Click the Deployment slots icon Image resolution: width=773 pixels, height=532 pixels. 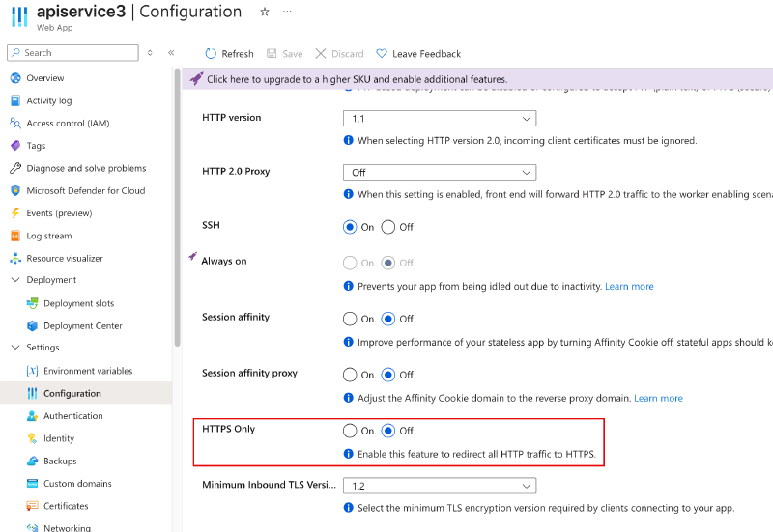click(33, 303)
